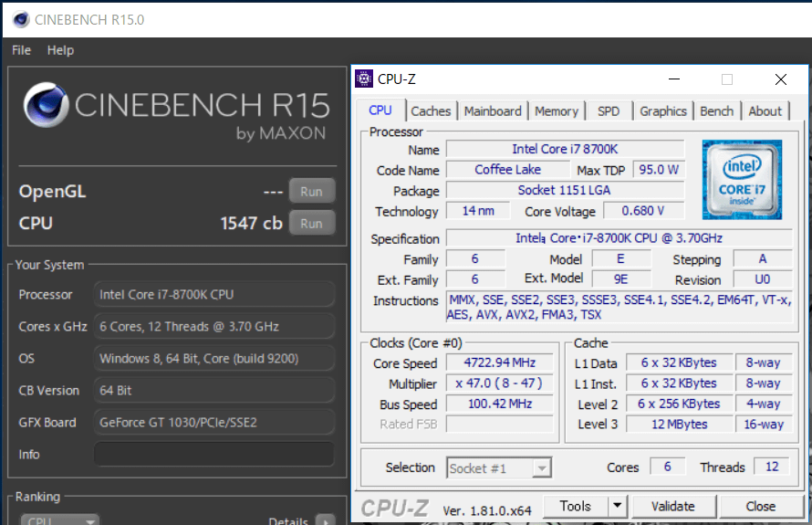Minimize the CPU-Z window
This screenshot has height=525, width=812.
[x=674, y=79]
